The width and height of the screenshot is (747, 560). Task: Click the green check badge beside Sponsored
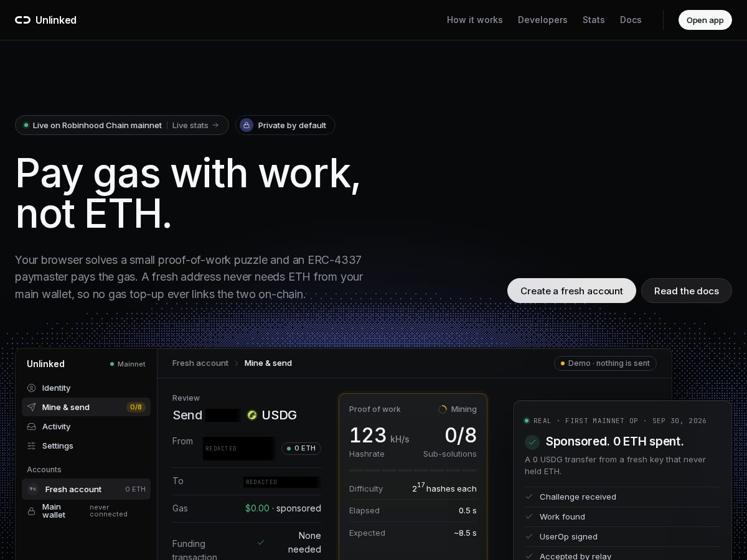point(532,442)
